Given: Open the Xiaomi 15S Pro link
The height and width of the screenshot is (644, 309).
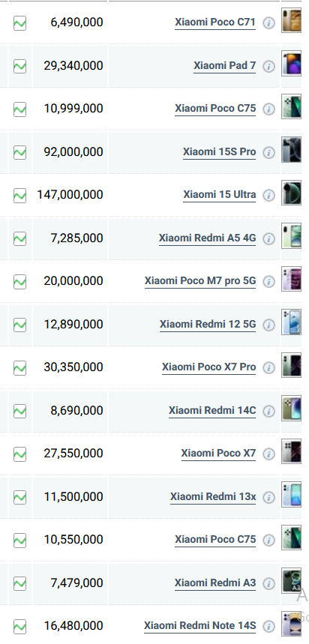Looking at the screenshot, I should 220,152.
